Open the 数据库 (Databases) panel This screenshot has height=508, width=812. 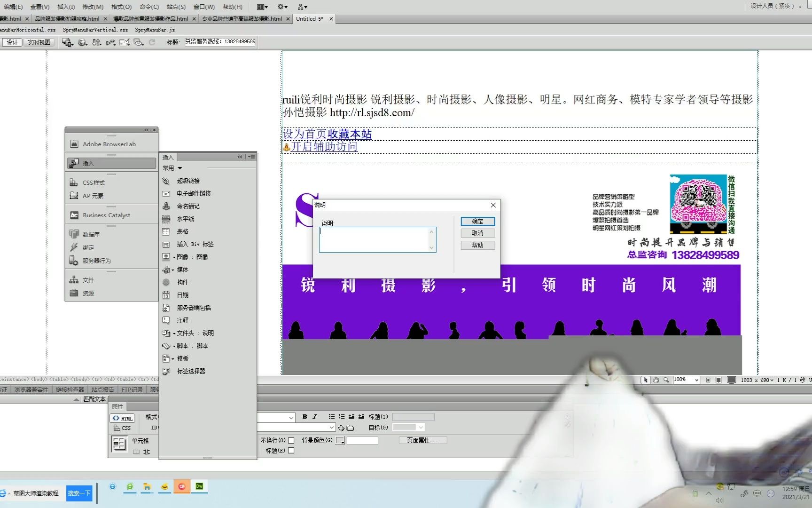pyautogui.click(x=111, y=234)
